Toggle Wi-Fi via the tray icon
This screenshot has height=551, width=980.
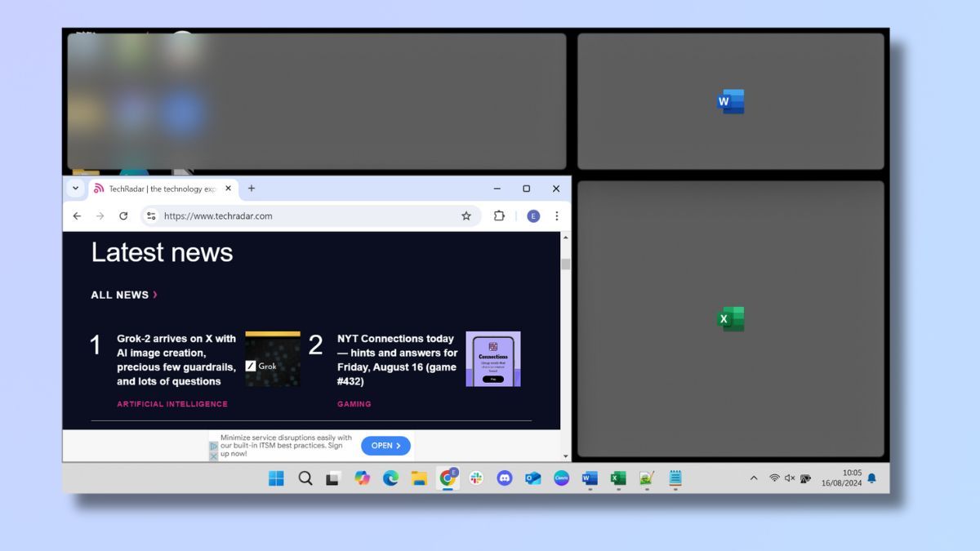pyautogui.click(x=774, y=478)
